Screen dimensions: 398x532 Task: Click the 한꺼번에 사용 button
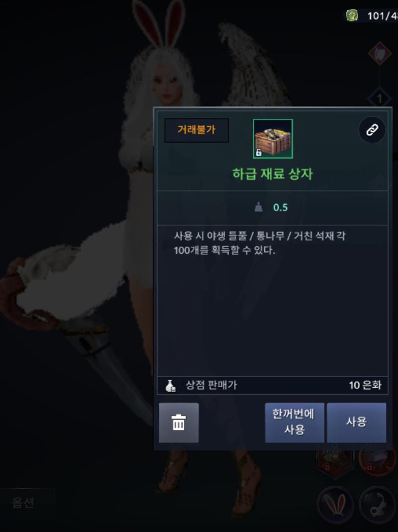point(295,423)
